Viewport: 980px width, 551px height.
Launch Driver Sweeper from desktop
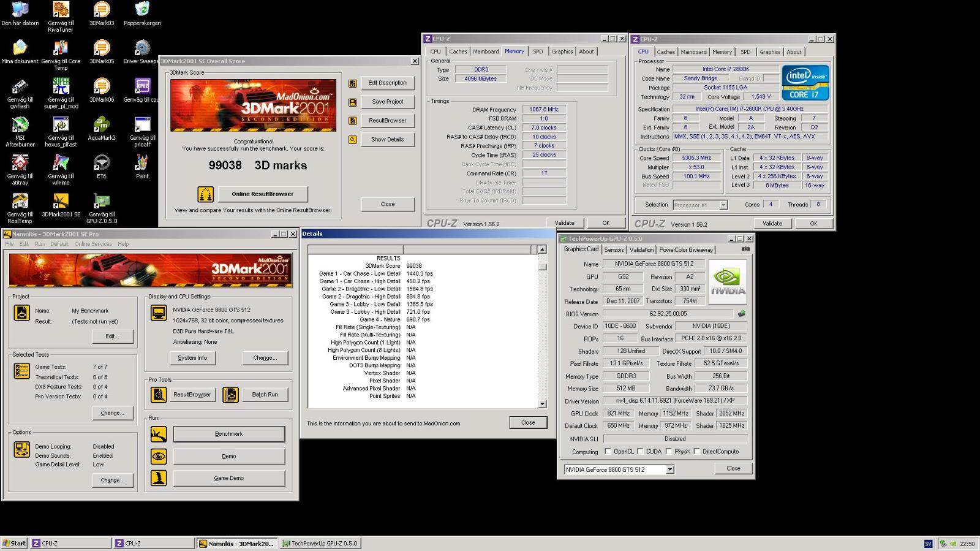pos(141,53)
